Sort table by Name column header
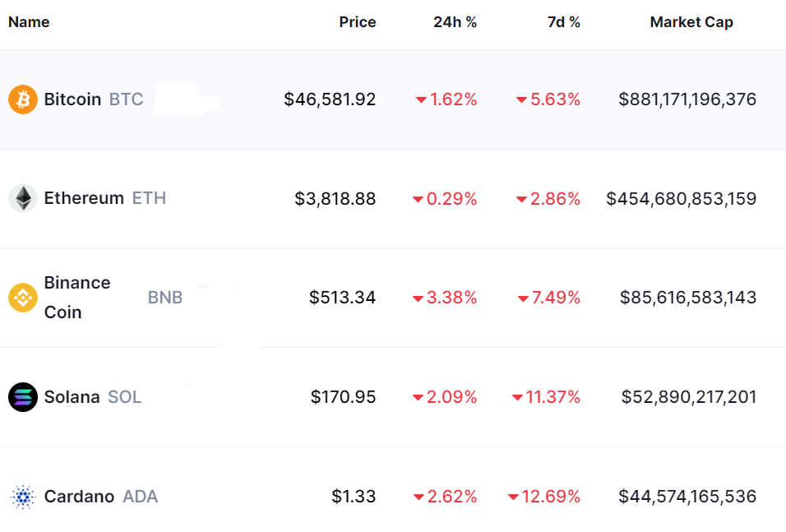This screenshot has height=532, width=786. tap(29, 22)
